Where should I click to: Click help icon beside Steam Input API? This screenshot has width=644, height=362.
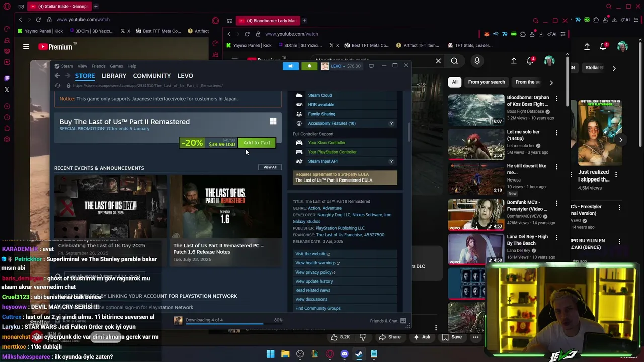click(391, 161)
